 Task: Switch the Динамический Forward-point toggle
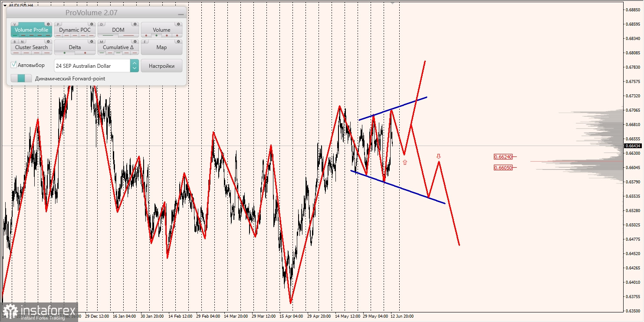[21, 78]
